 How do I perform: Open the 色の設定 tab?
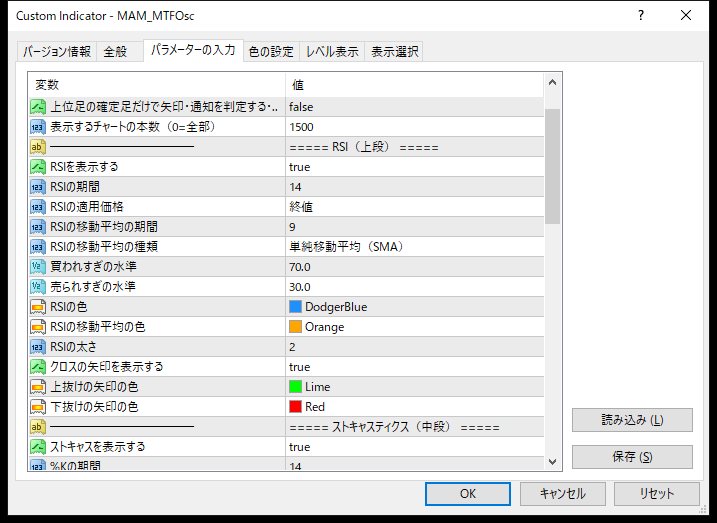tap(271, 52)
